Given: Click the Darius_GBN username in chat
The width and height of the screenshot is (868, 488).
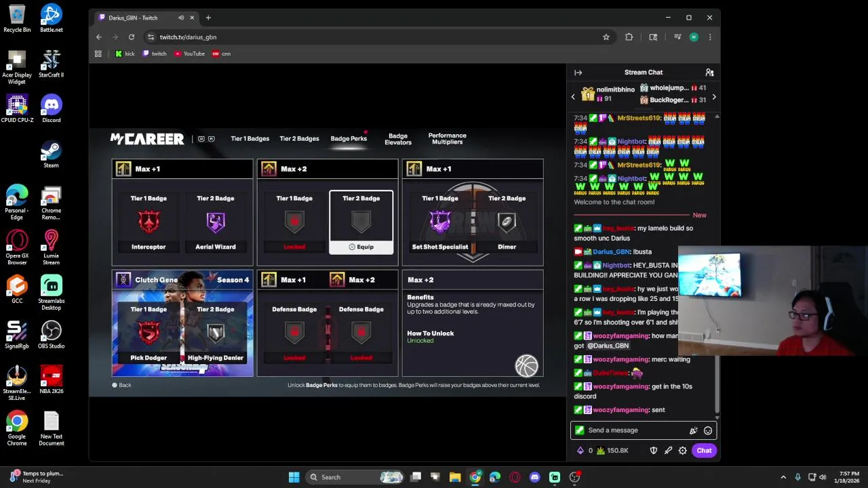Looking at the screenshot, I should [x=611, y=252].
